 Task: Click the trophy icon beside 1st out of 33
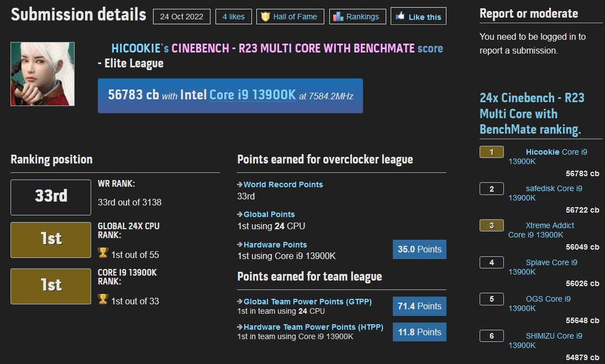click(x=103, y=299)
